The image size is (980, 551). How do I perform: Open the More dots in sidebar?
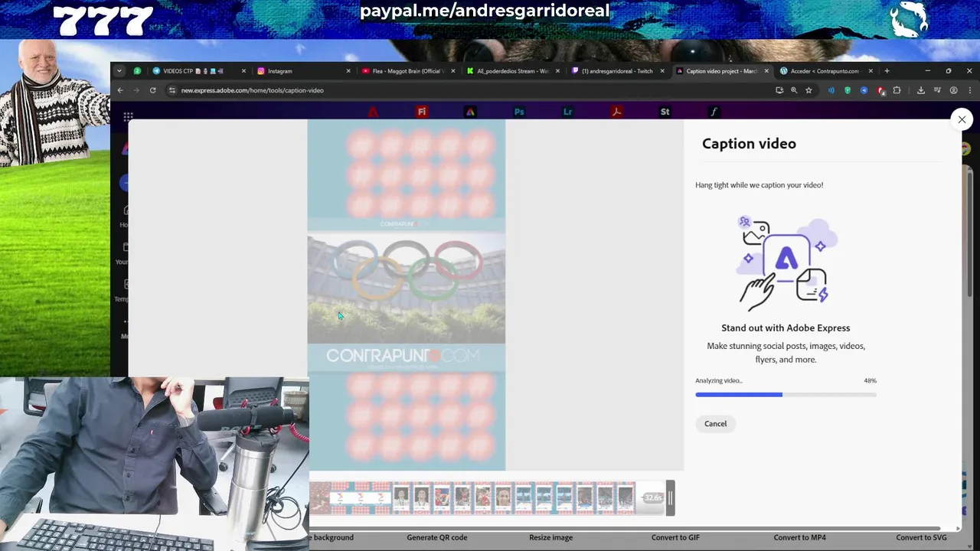[x=125, y=321]
